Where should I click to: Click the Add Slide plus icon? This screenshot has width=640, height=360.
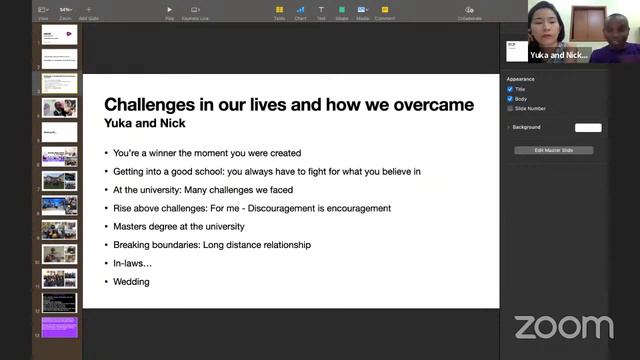pos(89,10)
